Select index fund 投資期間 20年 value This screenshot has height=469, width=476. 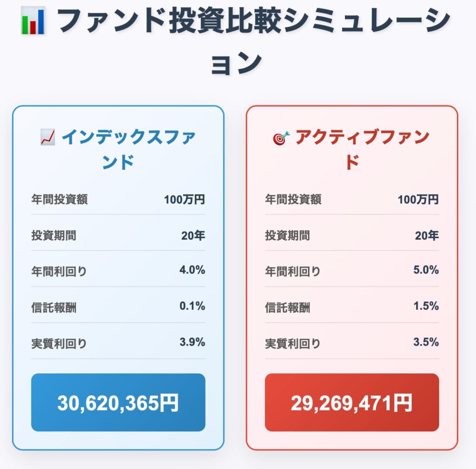pos(193,235)
